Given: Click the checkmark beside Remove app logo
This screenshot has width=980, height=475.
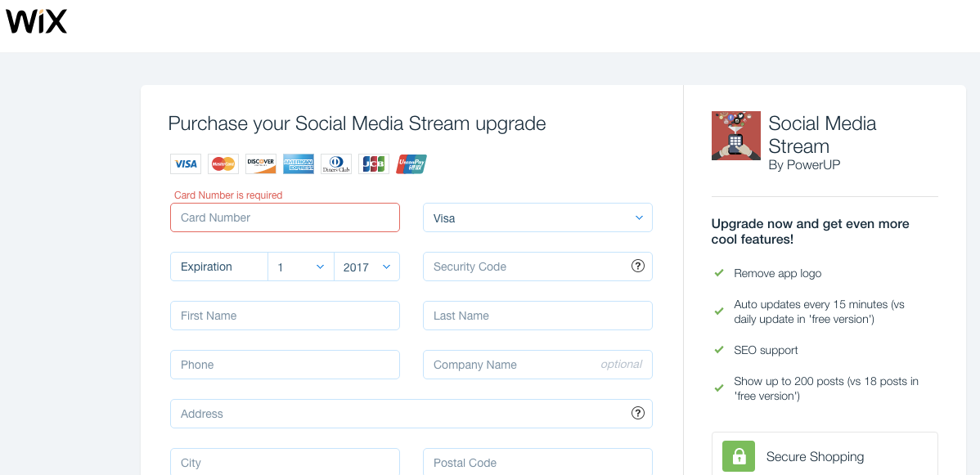Looking at the screenshot, I should coord(719,273).
